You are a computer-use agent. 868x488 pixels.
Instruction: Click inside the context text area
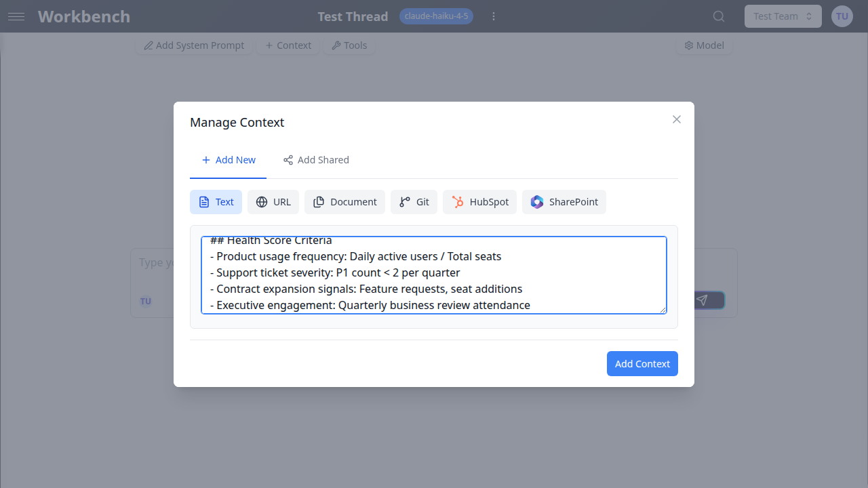434,274
